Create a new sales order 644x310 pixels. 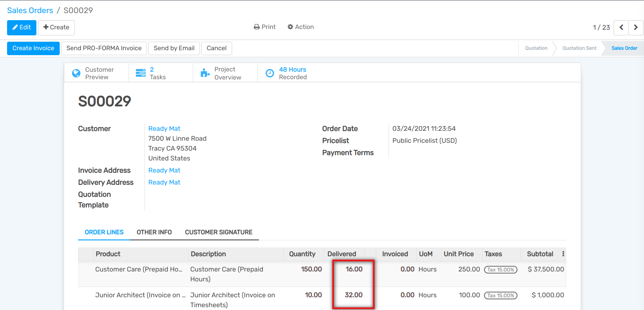point(57,28)
